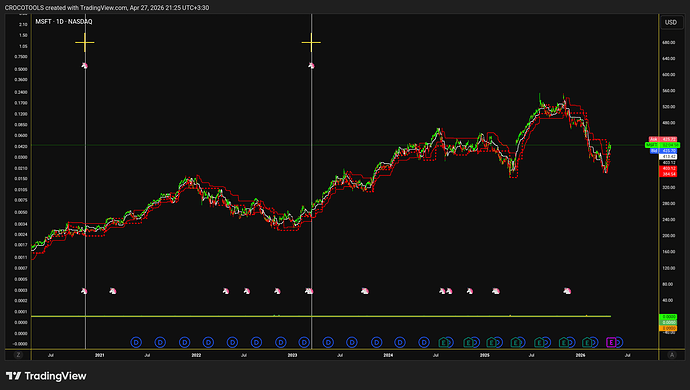Click the 0.7500 value on the left scale
690x390 pixels.
[21, 57]
